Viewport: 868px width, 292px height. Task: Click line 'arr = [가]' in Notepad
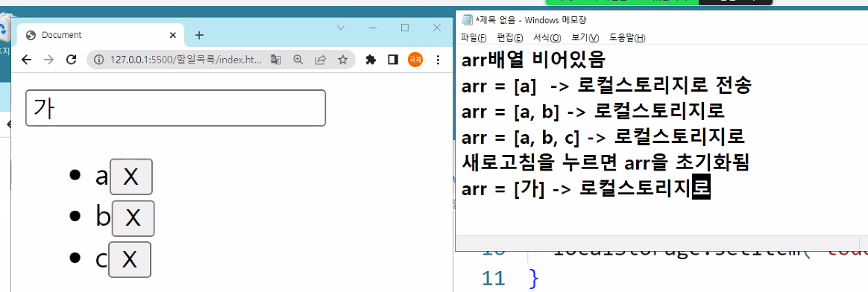pos(585,189)
